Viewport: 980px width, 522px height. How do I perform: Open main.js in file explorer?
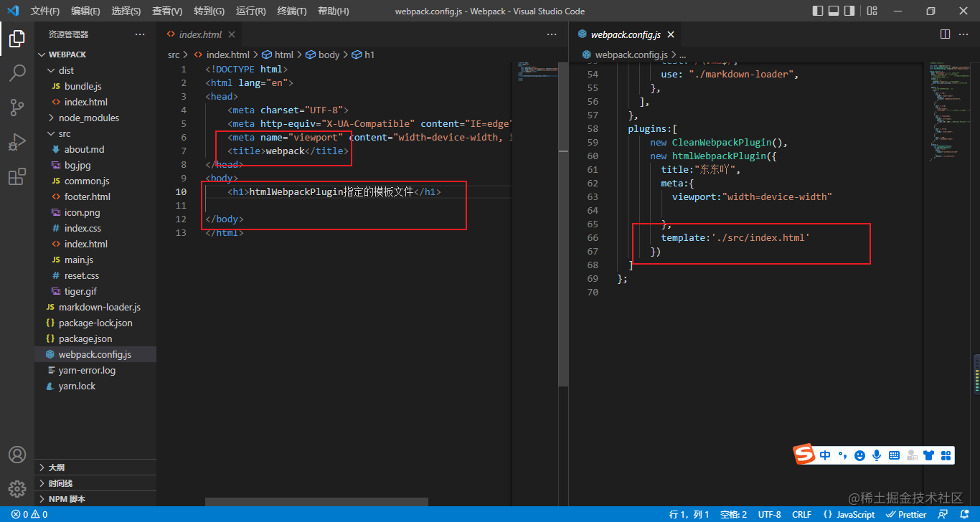coord(95,260)
